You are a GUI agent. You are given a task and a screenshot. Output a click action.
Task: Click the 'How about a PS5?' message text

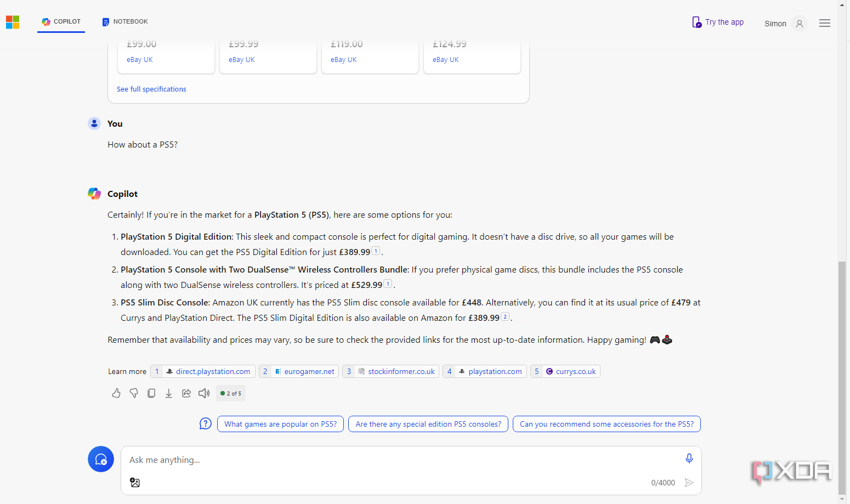coord(143,145)
